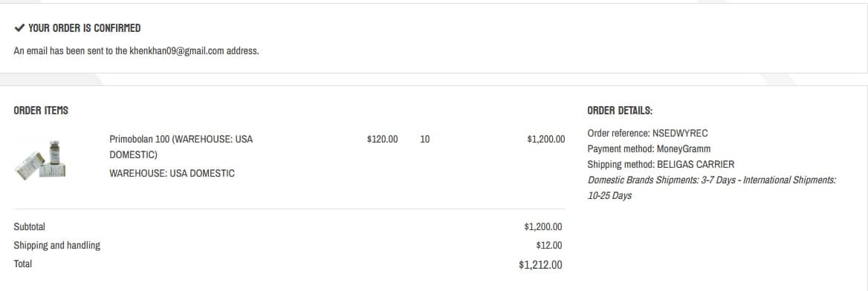This screenshot has width=868, height=291.
Task: Click the Order Items heading
Action: tap(41, 110)
